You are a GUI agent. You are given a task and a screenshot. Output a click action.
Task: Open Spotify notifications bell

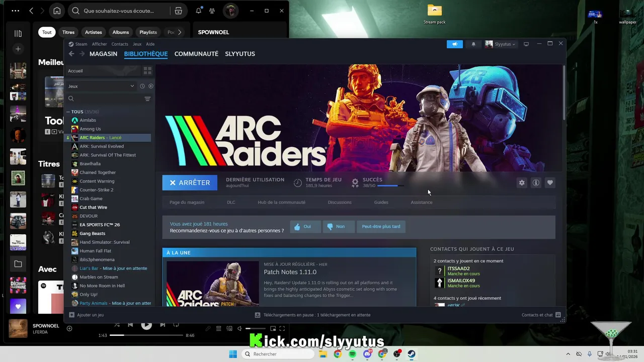pyautogui.click(x=199, y=11)
